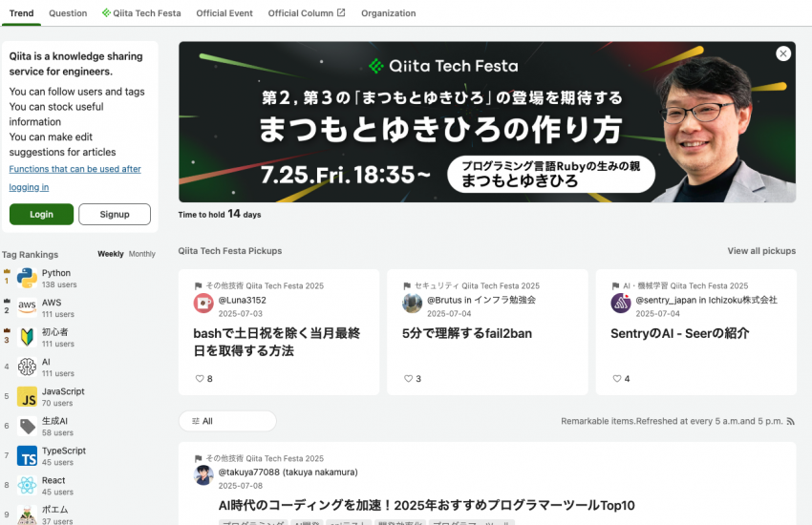Open the Official Column external link tab
Screen dimensions: 812x525
pyautogui.click(x=306, y=13)
